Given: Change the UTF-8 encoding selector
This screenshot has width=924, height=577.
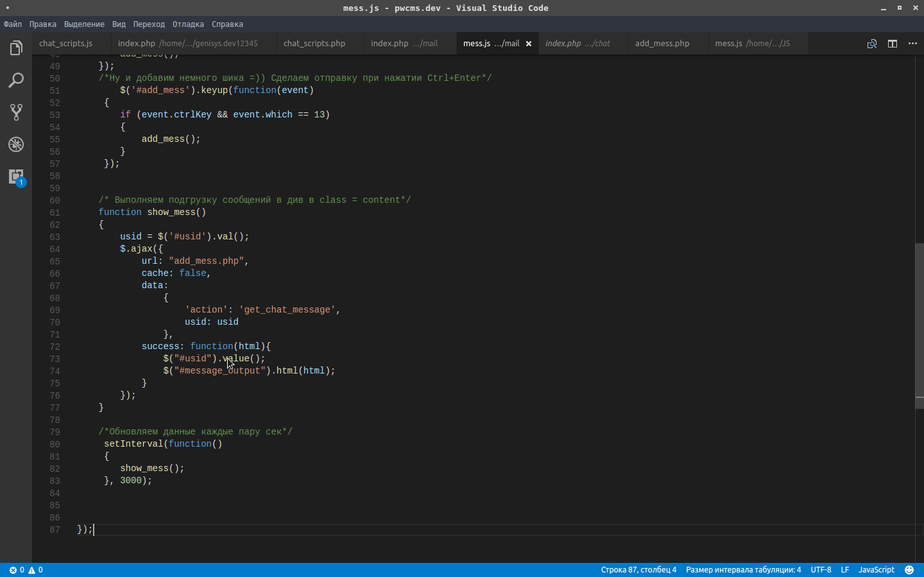Looking at the screenshot, I should (x=821, y=570).
